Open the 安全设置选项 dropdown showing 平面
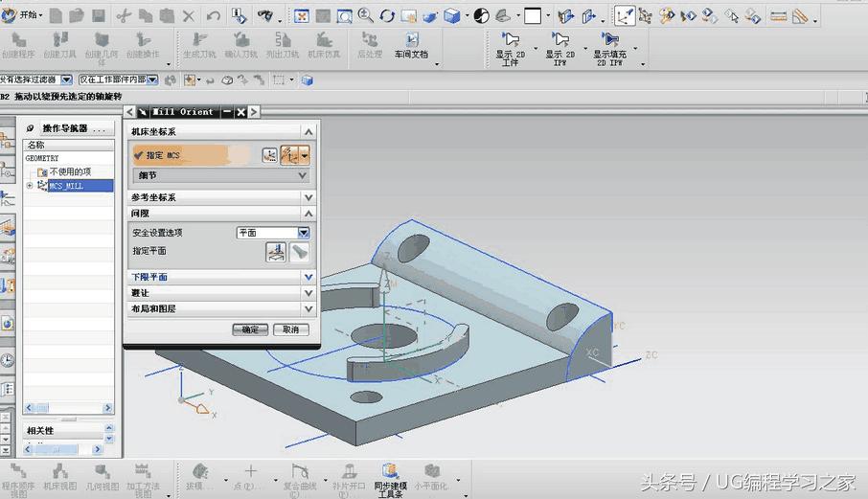The width and height of the screenshot is (868, 499). [303, 233]
